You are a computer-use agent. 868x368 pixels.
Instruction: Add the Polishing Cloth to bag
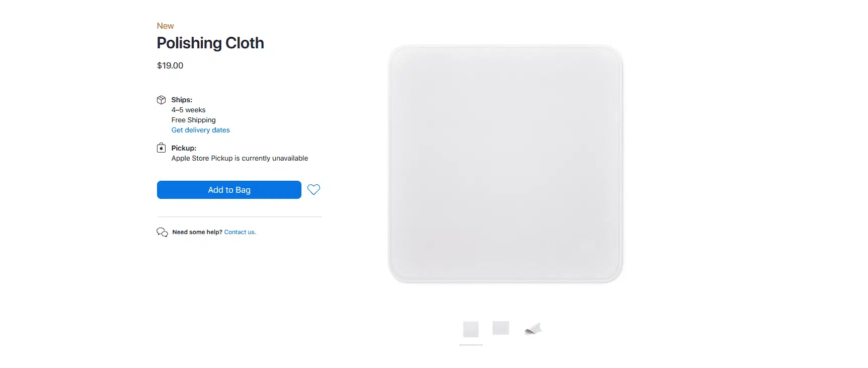point(229,190)
